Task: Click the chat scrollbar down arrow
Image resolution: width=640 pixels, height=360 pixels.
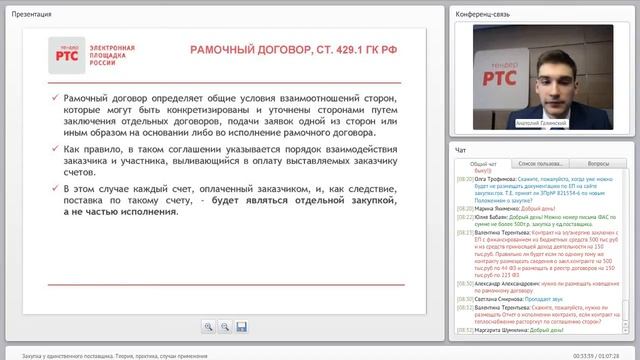Action: 626,331
